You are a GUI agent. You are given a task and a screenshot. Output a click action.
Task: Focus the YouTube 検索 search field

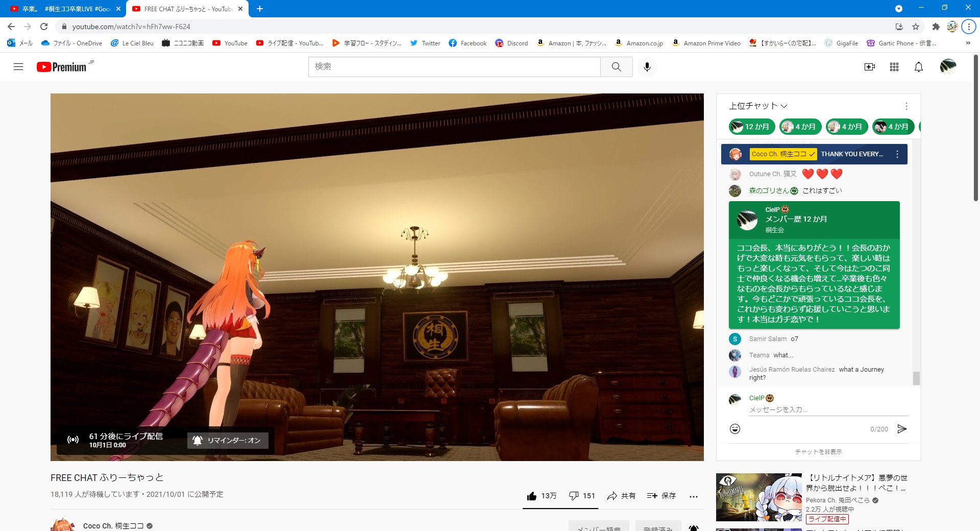[454, 67]
